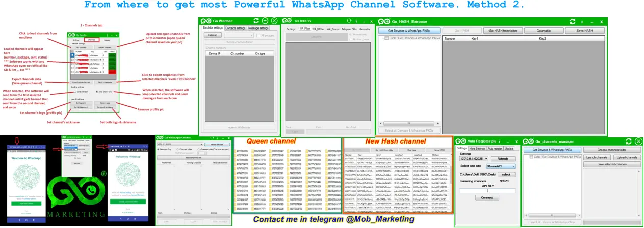The image size is (644, 228).
Task: Click Connect in Auto Register plus
Action: [487, 197]
